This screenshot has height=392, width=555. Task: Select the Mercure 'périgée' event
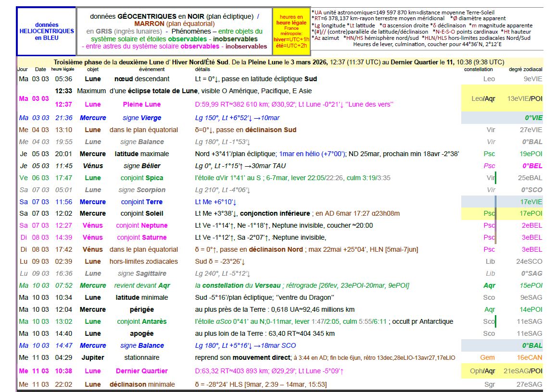141,309
